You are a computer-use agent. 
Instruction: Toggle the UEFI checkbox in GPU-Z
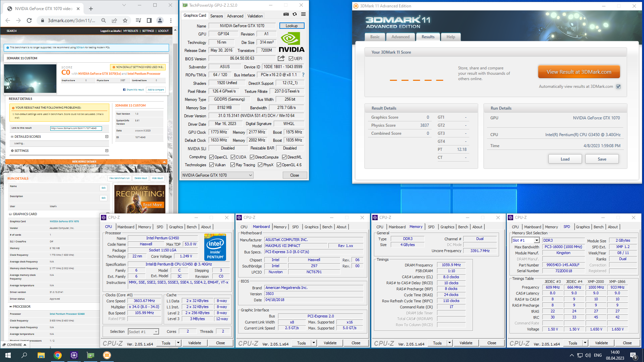291,59
